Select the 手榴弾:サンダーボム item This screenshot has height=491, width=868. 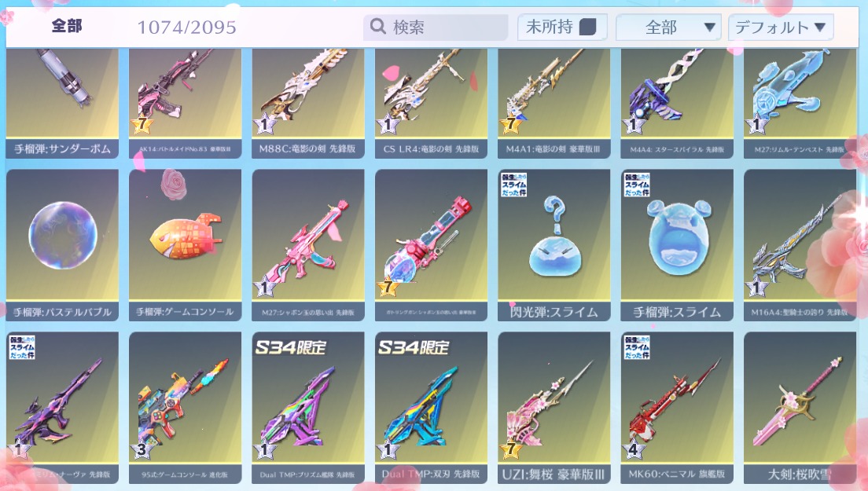[63, 104]
